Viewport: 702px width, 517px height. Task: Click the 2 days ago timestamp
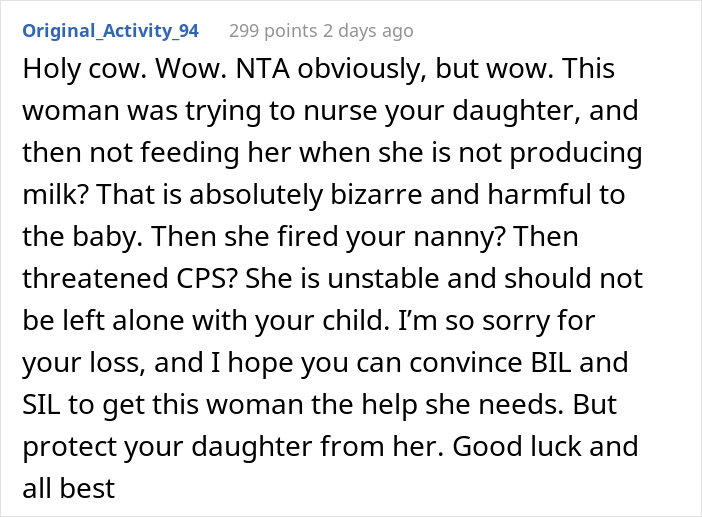pos(368,31)
